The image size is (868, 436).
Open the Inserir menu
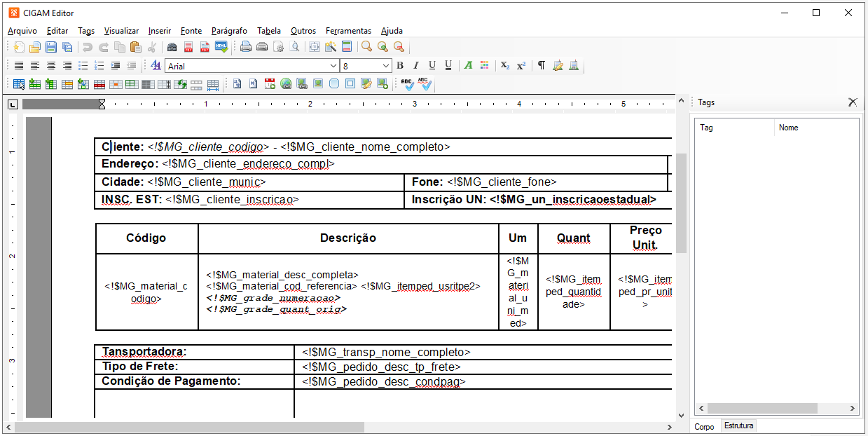click(160, 31)
